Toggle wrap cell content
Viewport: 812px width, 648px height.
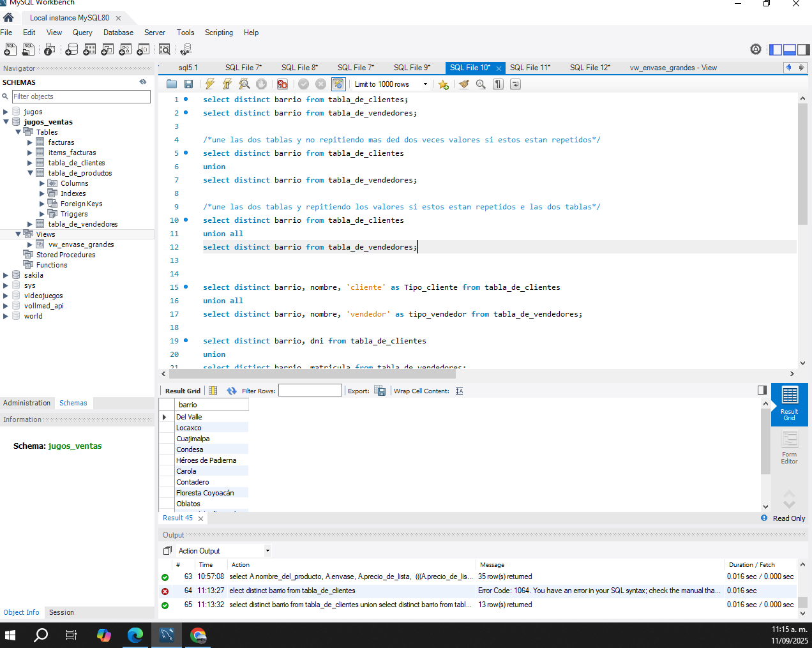460,391
